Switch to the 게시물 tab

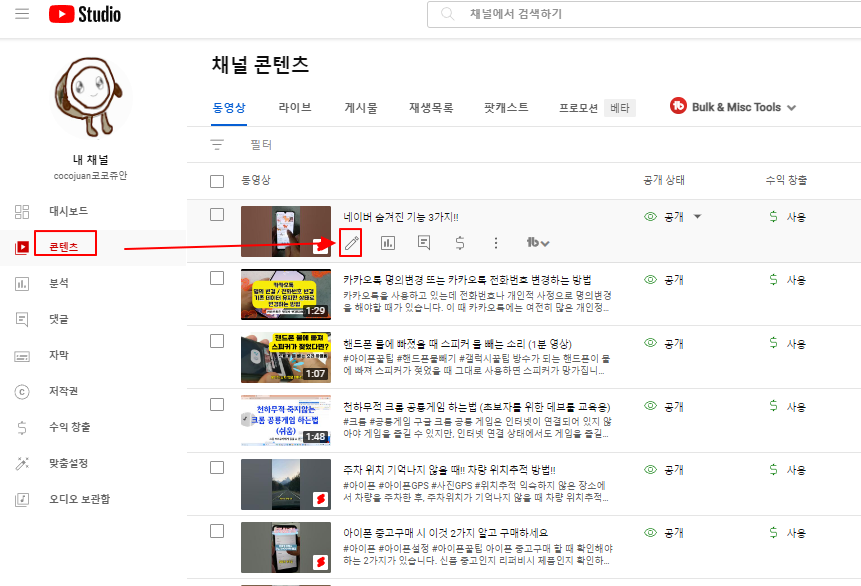click(x=361, y=108)
